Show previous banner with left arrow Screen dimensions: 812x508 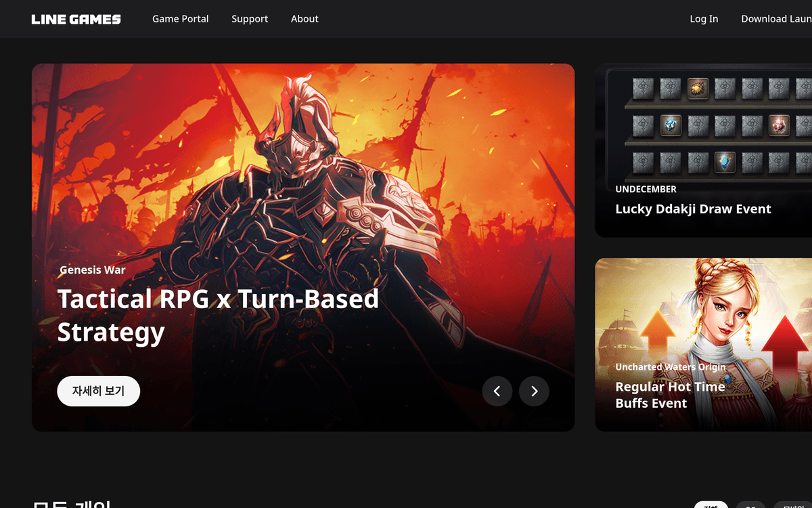497,391
